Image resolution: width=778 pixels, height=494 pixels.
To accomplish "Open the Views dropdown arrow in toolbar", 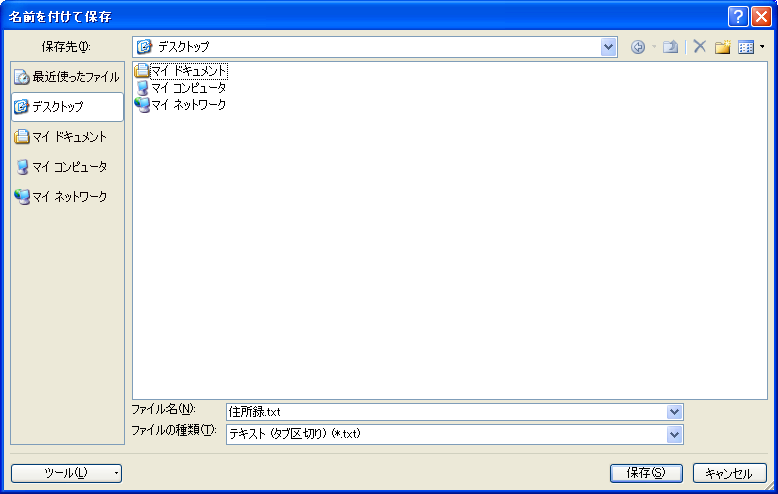I will pyautogui.click(x=762, y=47).
